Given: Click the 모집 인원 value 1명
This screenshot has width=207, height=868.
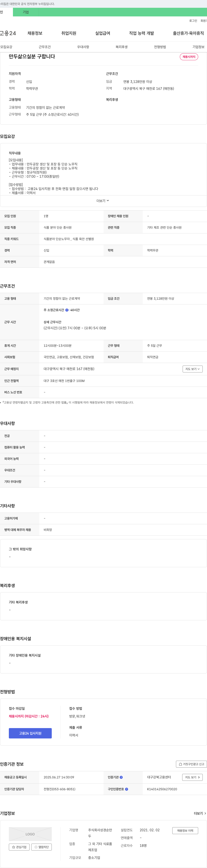Looking at the screenshot, I should pos(46,216).
